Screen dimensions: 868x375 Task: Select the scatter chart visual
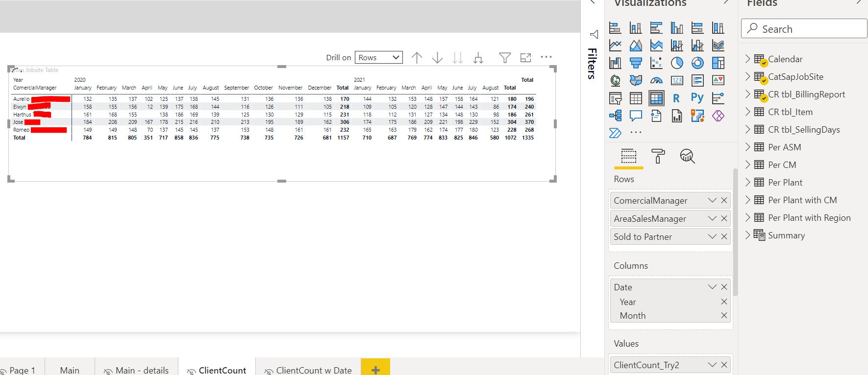click(x=656, y=63)
